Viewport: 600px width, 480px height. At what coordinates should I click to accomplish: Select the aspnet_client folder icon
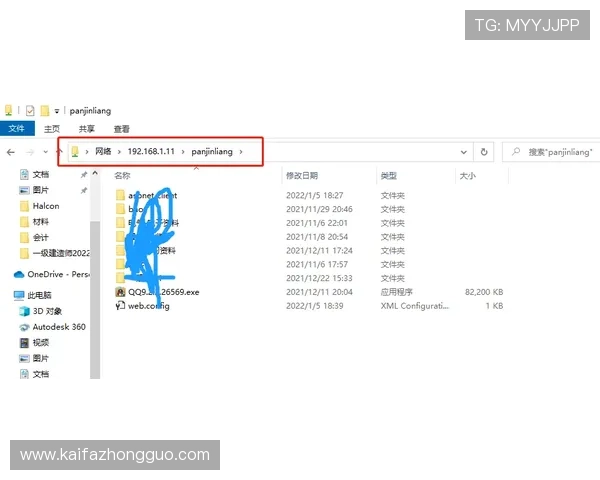pyautogui.click(x=120, y=195)
